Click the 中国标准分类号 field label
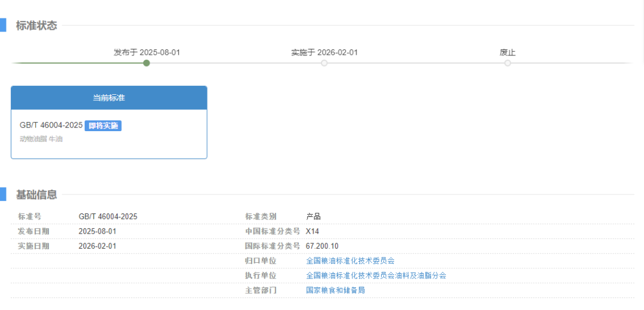Viewport: 644px width, 310px height. click(x=273, y=231)
